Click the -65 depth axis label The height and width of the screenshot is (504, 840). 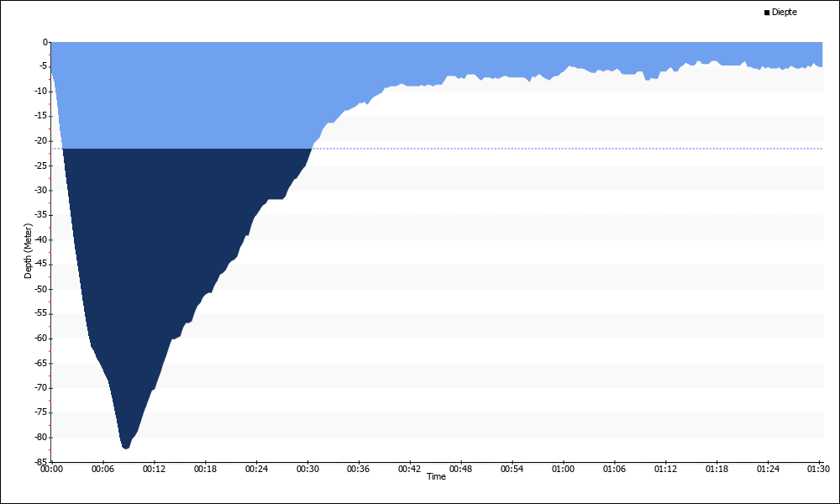(41, 363)
